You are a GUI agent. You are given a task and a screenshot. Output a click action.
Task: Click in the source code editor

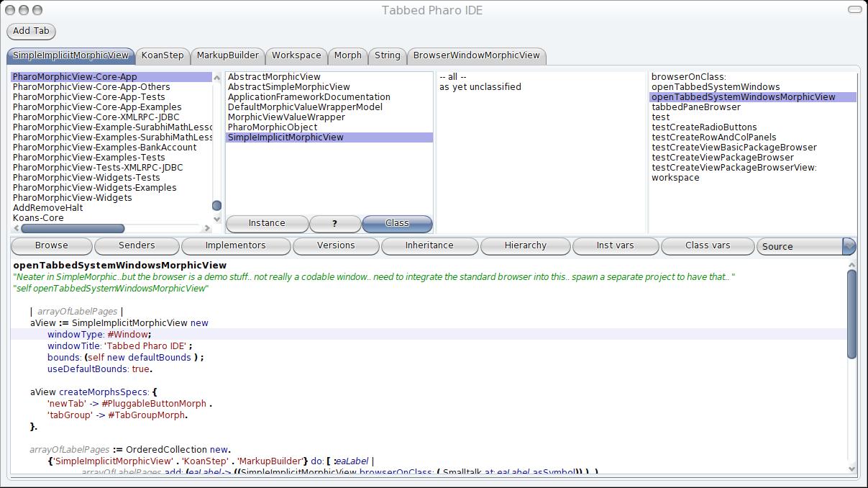[x=429, y=367]
